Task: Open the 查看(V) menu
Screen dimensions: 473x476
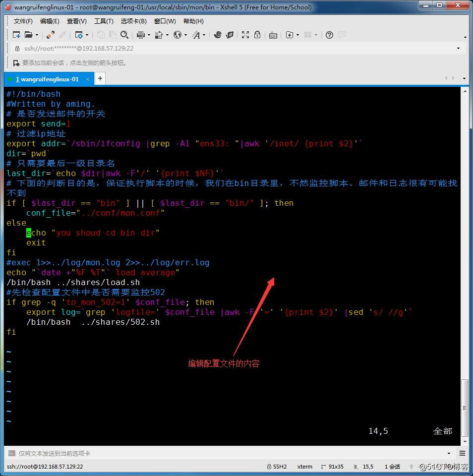Action: [76, 21]
